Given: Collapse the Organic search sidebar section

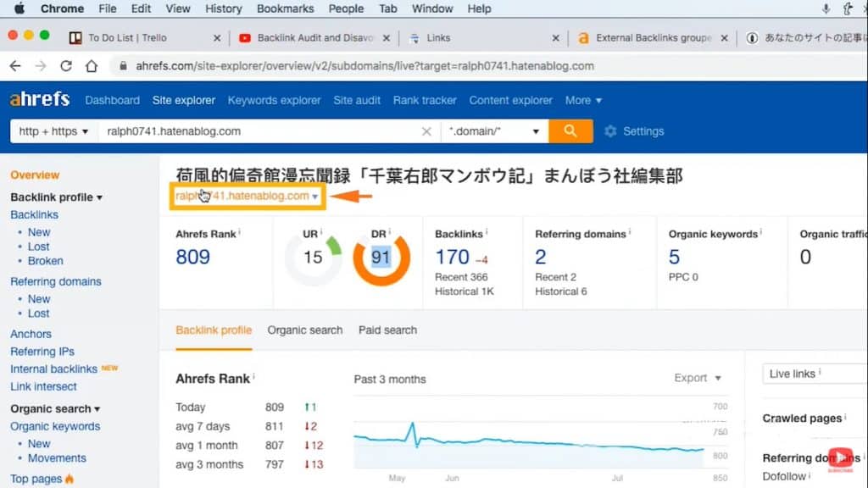Looking at the screenshot, I should (55, 408).
